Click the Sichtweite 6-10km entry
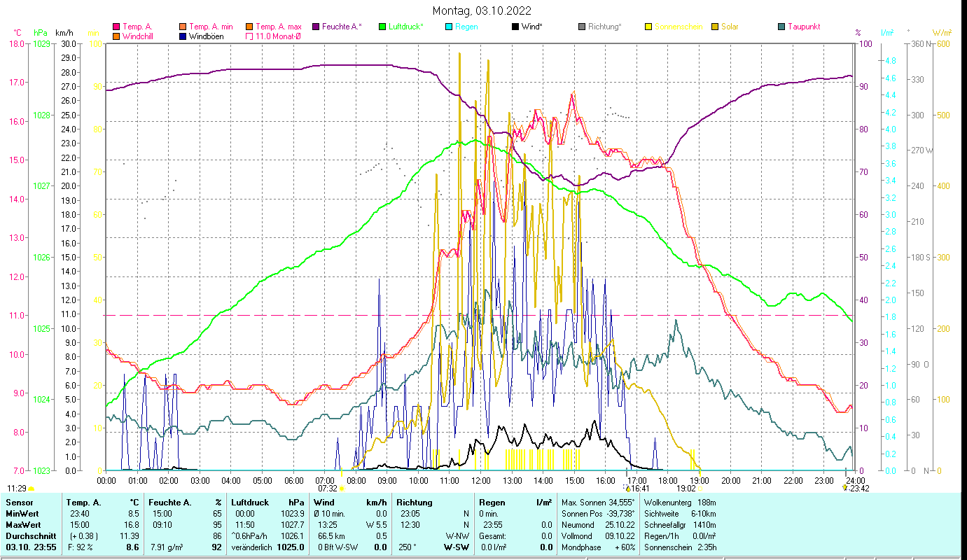Viewport: 967px width, 560px height. click(x=681, y=514)
